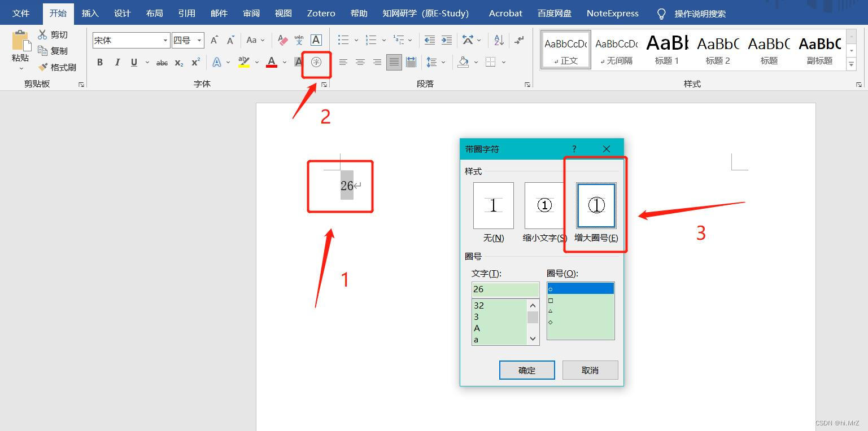The height and width of the screenshot is (431, 868).
Task: Switch to the Insert (插入) tab
Action: [90, 14]
